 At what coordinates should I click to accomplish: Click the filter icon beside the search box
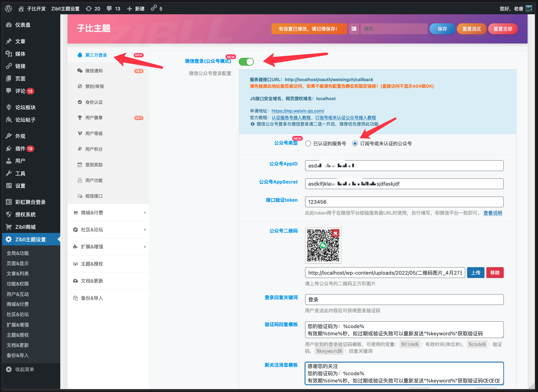click(x=354, y=29)
